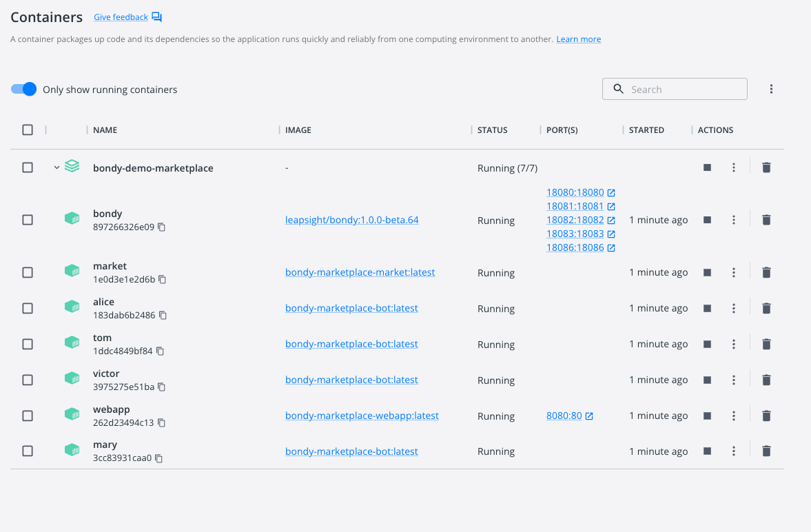The image size is (811, 532).
Task: Delete the tom container
Action: click(x=766, y=344)
